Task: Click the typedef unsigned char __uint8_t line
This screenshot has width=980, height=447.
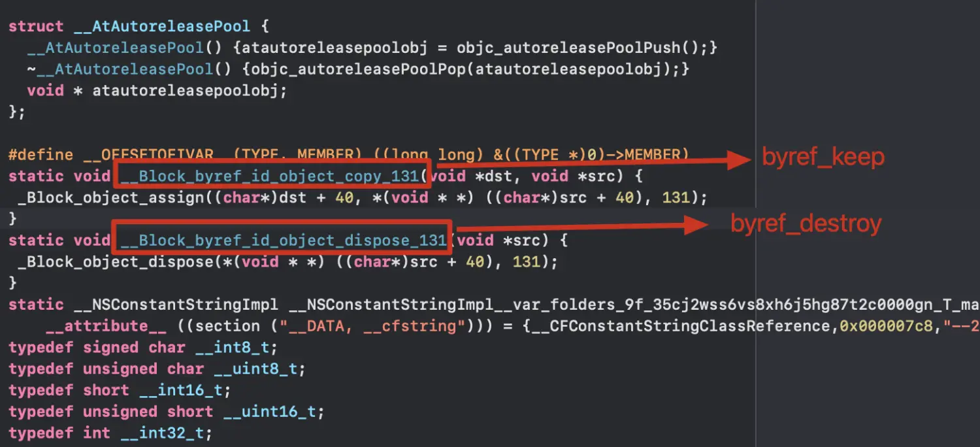Action: 157,369
